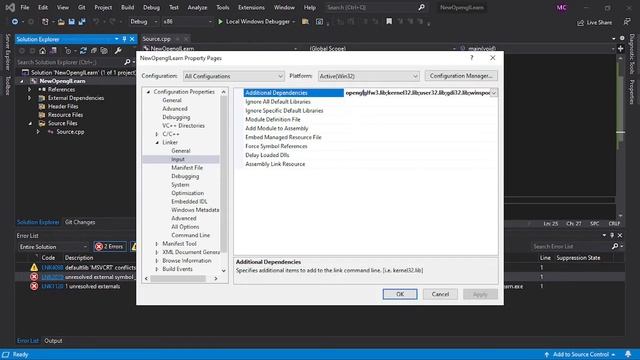This screenshot has height=360, width=640.
Task: Click the Navigate Backward arrow icon
Action: pyautogui.click(x=15, y=22)
